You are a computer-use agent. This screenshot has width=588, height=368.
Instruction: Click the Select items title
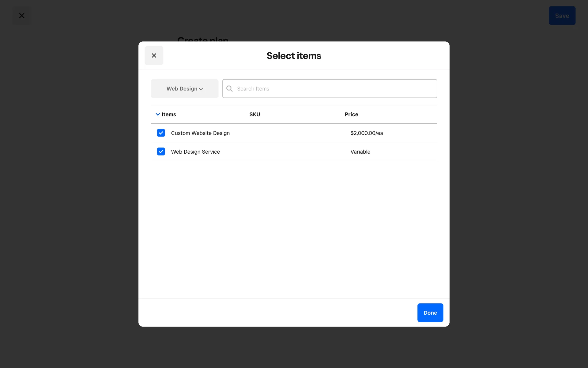[x=294, y=56]
